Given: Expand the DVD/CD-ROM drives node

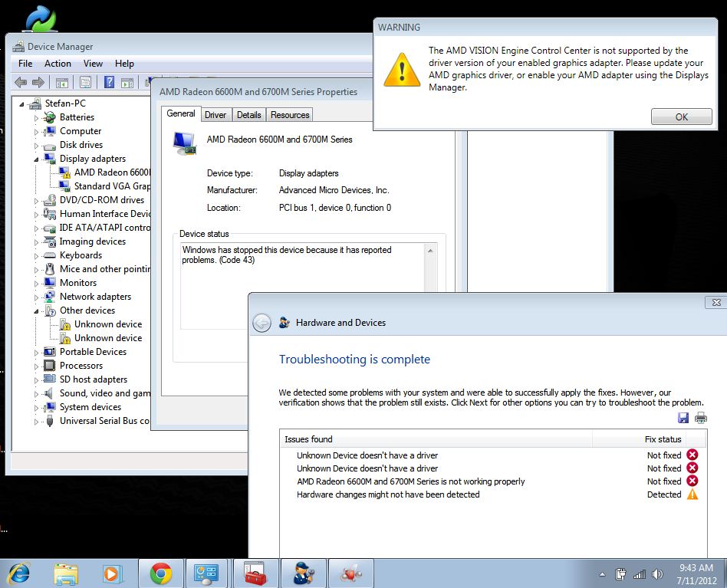Looking at the screenshot, I should (x=36, y=201).
